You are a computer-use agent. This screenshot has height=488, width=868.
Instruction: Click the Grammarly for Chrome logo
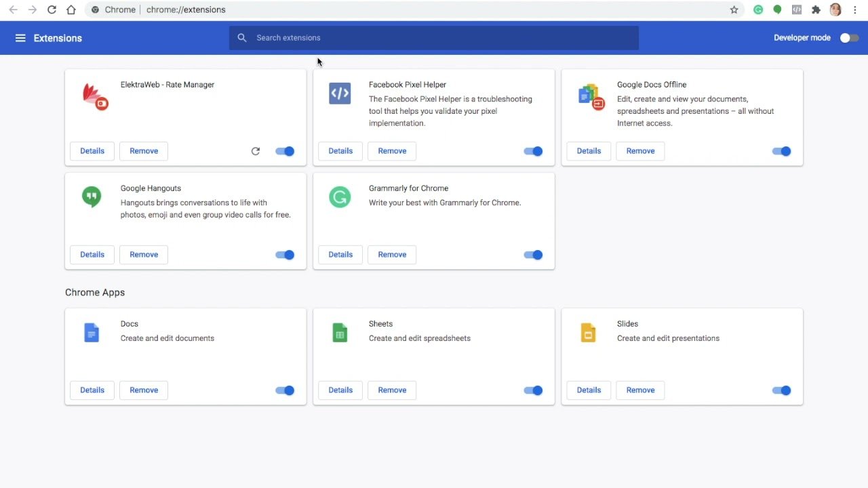(340, 197)
